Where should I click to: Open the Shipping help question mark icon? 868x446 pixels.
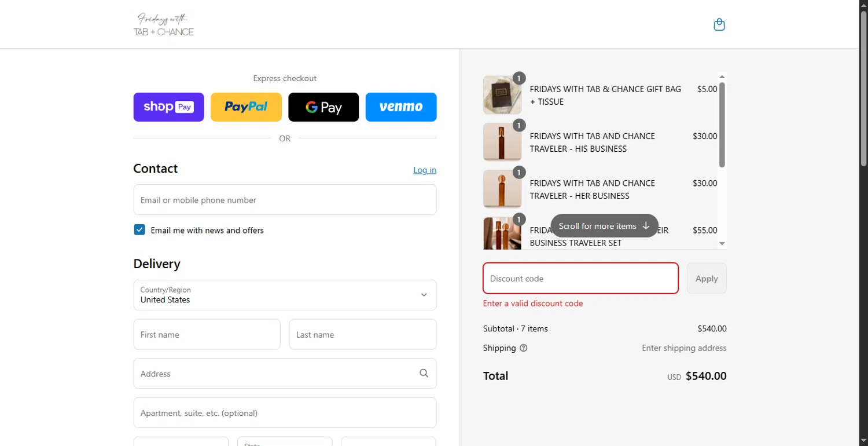pyautogui.click(x=524, y=348)
